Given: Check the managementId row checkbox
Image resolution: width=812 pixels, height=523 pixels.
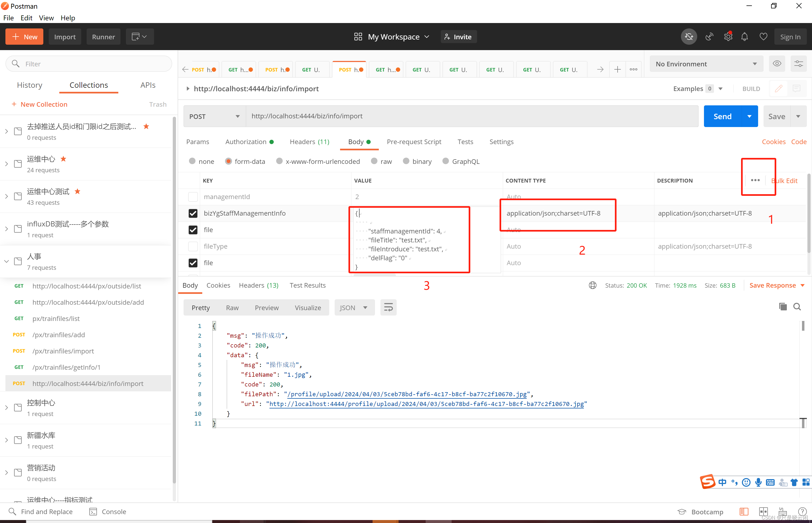Looking at the screenshot, I should coord(193,197).
